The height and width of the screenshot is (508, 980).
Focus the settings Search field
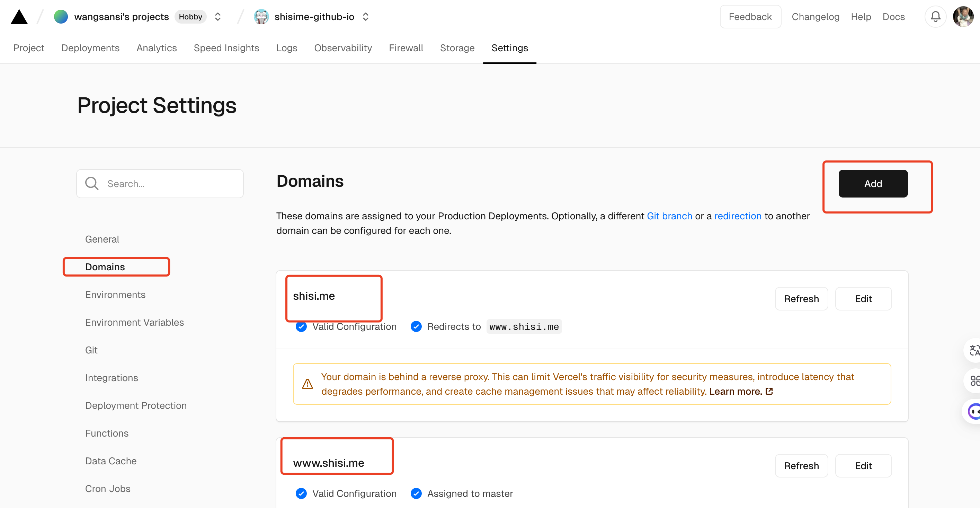(160, 184)
